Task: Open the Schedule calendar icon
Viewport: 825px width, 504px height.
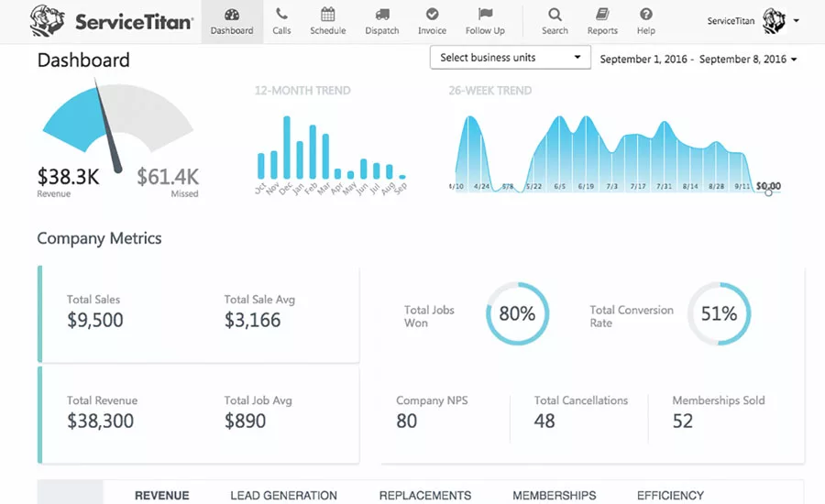Action: click(328, 14)
